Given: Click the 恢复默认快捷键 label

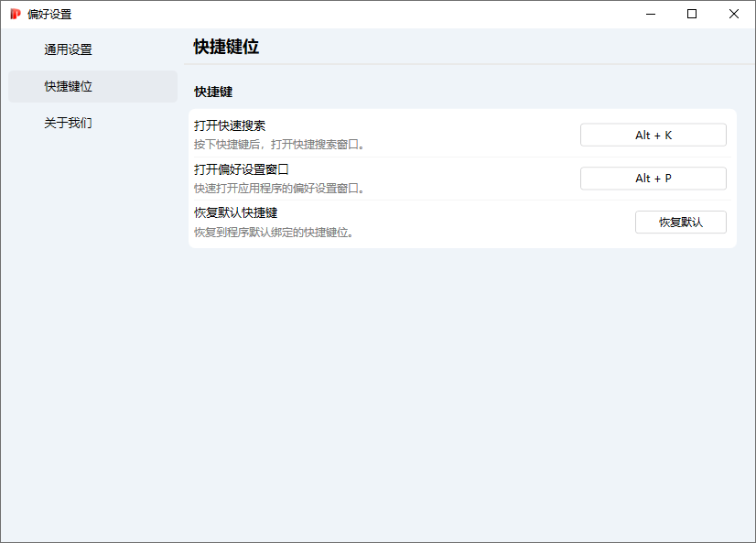Looking at the screenshot, I should pos(235,213).
